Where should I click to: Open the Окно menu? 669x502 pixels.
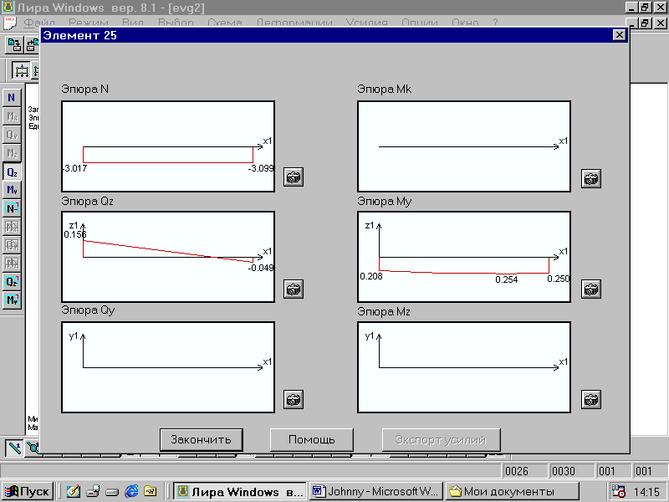(465, 22)
